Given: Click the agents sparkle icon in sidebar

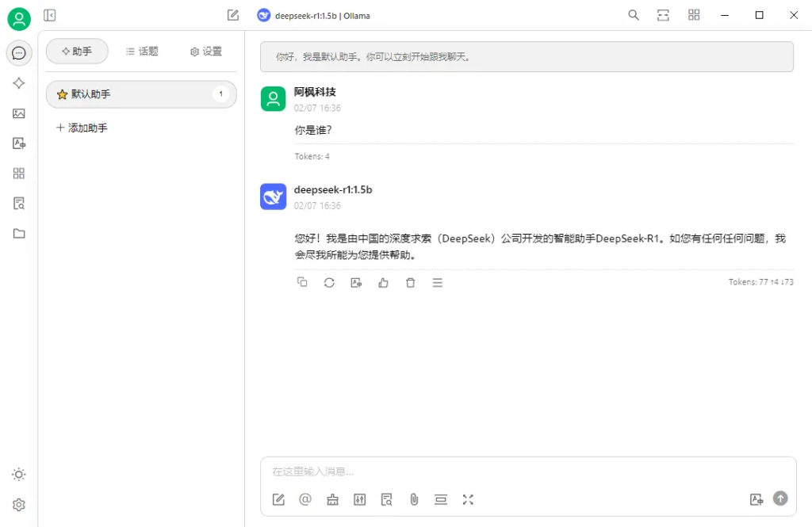Looking at the screenshot, I should pyautogui.click(x=19, y=83).
